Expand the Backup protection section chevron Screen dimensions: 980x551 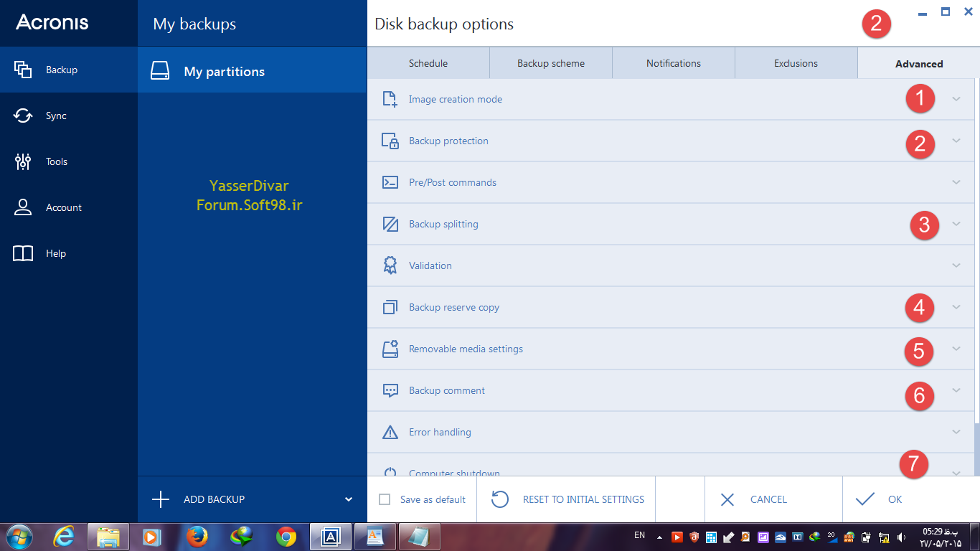click(956, 141)
